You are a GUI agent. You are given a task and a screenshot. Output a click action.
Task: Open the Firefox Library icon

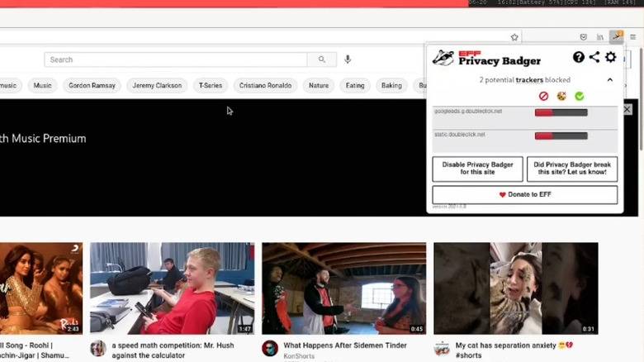(x=600, y=37)
